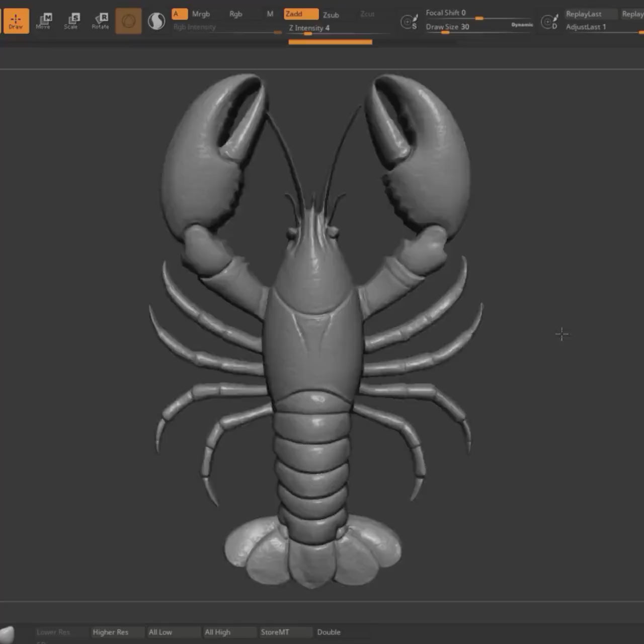Click the ReplayLast button
The height and width of the screenshot is (644, 644).
click(590, 14)
